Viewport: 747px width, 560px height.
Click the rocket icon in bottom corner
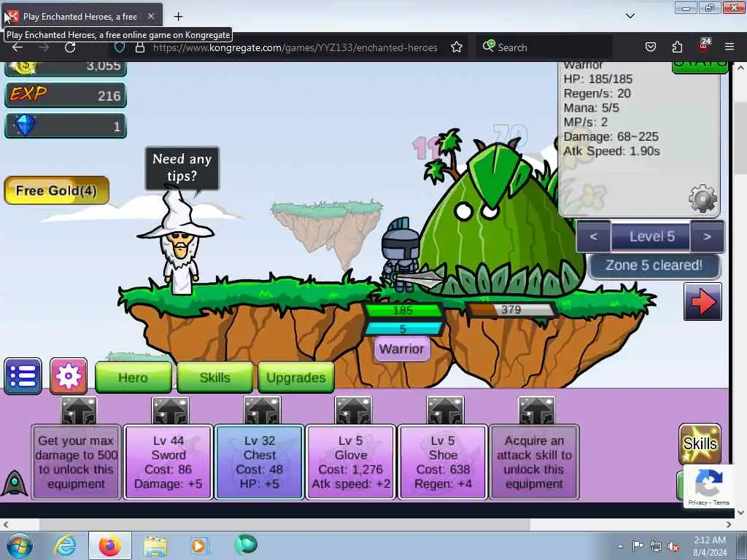point(15,484)
